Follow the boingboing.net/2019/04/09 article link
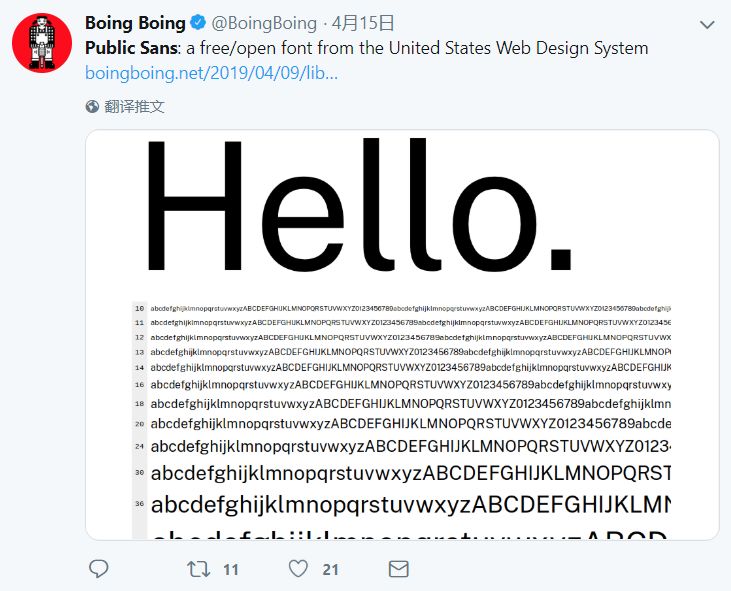This screenshot has width=731, height=591. pyautogui.click(x=211, y=73)
